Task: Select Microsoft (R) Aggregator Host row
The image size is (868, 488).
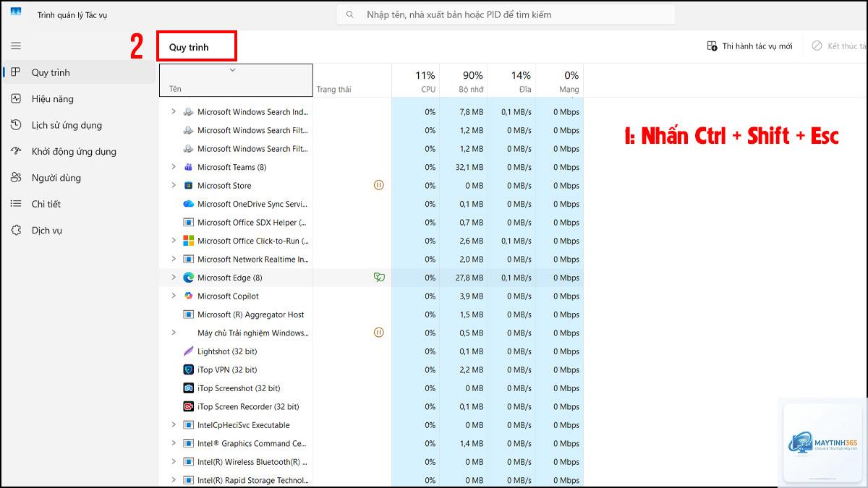Action: 371,314
